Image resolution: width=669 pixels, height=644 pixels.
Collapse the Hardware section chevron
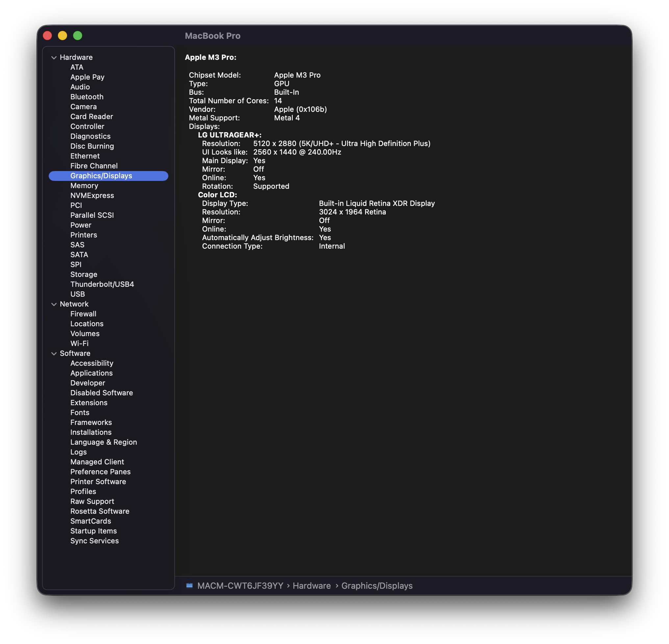tap(54, 58)
